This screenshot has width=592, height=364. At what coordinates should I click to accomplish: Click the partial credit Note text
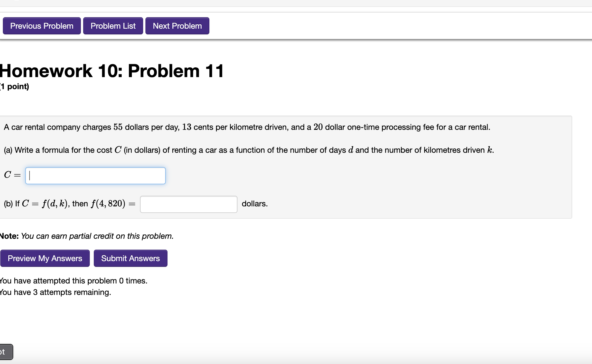pos(87,236)
